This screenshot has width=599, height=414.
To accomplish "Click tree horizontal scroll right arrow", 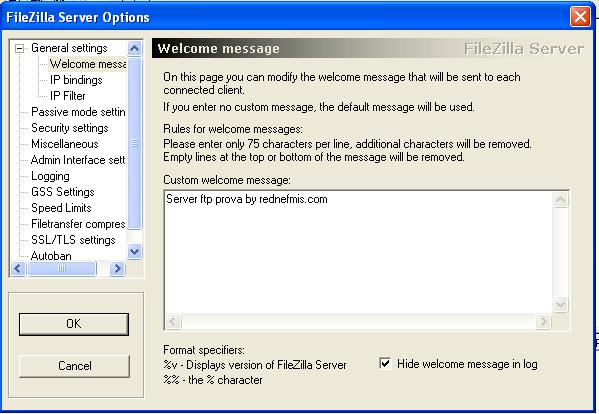I will [x=117, y=269].
